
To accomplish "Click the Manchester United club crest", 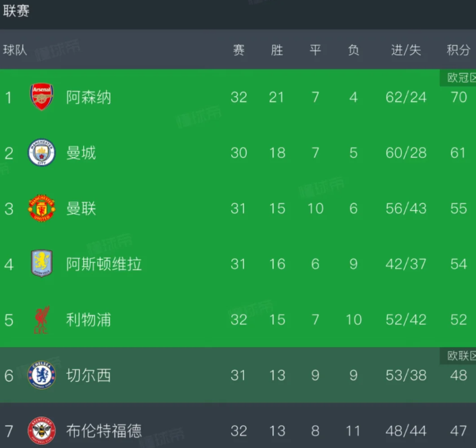I will [x=42, y=209].
